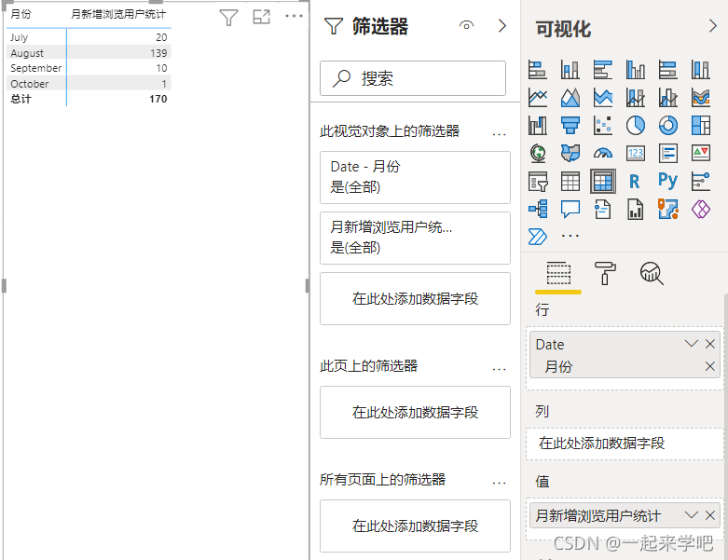Select the gauge visual
The width and height of the screenshot is (728, 560).
click(x=603, y=153)
